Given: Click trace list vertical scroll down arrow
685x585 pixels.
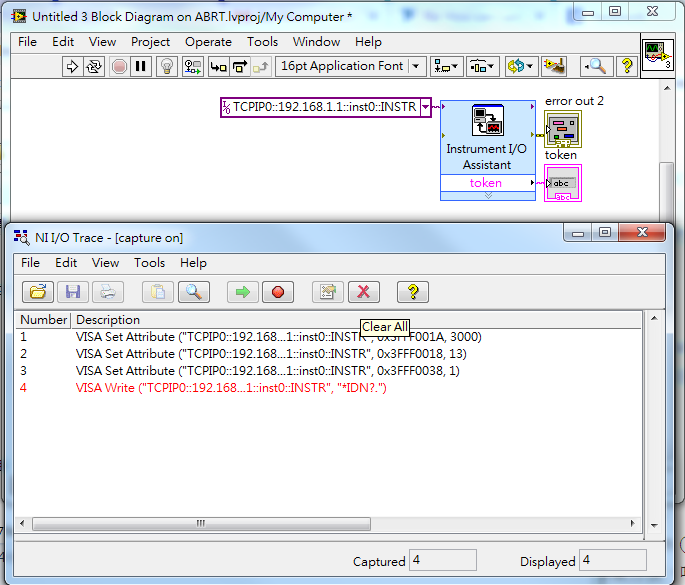Looking at the screenshot, I should point(654,526).
